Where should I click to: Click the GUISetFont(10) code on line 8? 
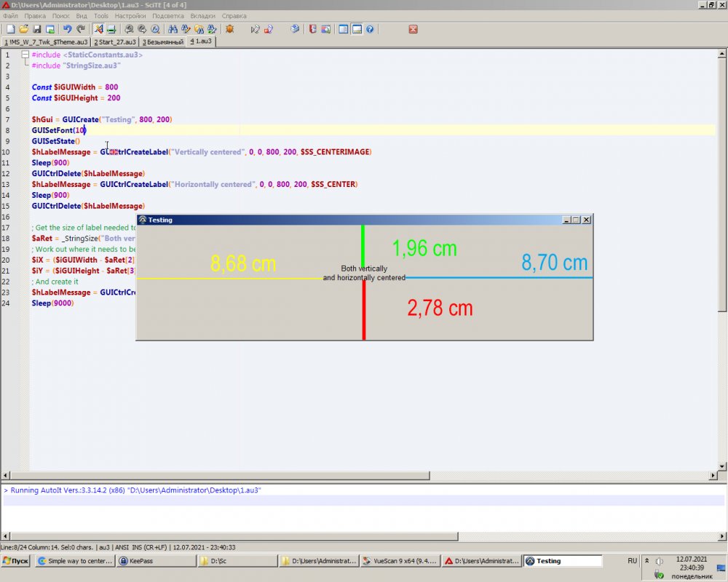tap(59, 130)
